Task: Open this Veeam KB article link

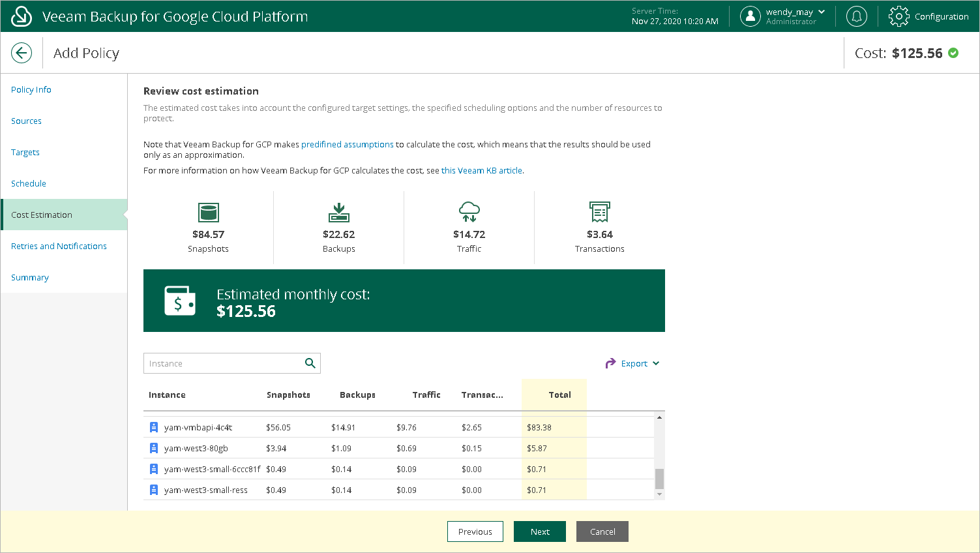Action: [482, 170]
